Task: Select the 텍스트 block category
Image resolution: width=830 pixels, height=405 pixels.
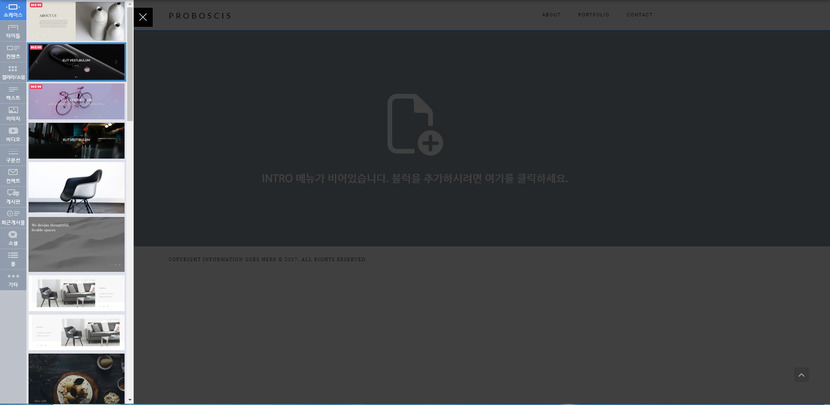Action: point(13,93)
